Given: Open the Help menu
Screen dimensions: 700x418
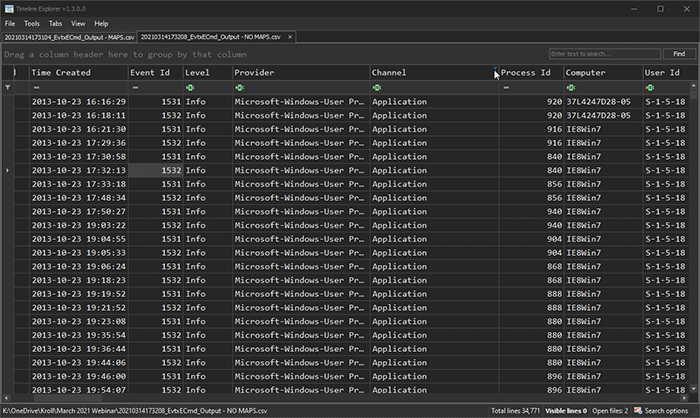Looking at the screenshot, I should 101,24.
